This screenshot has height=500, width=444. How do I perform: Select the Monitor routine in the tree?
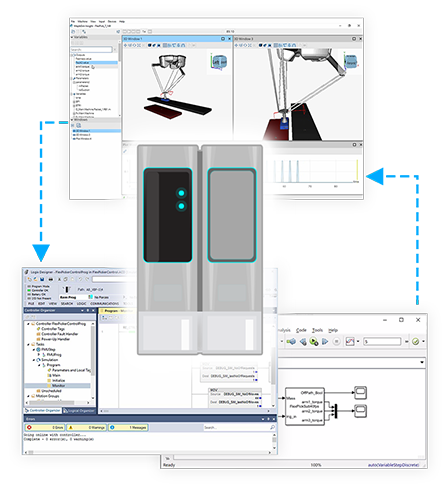[x=58, y=386]
